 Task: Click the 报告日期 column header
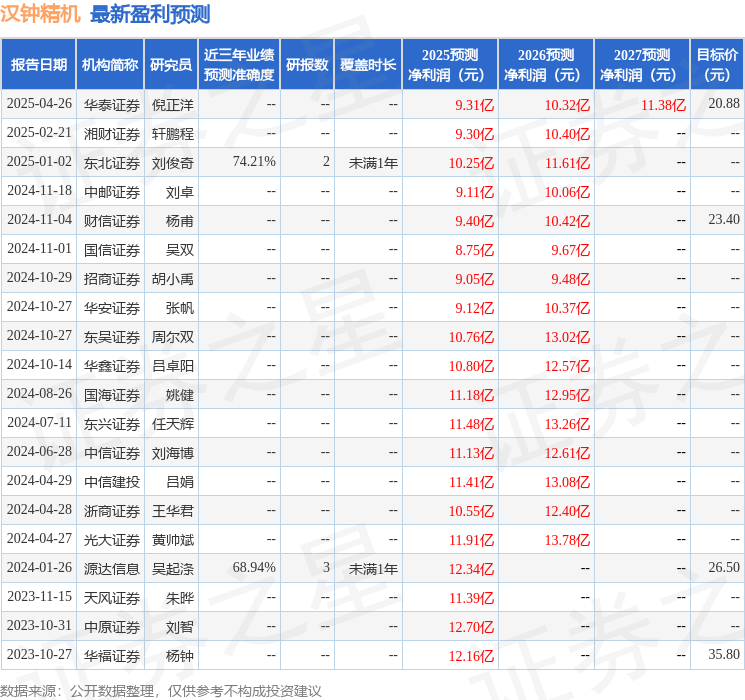click(x=38, y=65)
